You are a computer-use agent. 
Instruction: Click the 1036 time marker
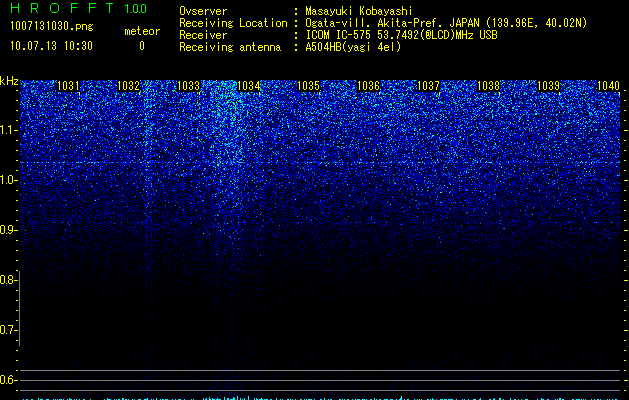(x=368, y=86)
